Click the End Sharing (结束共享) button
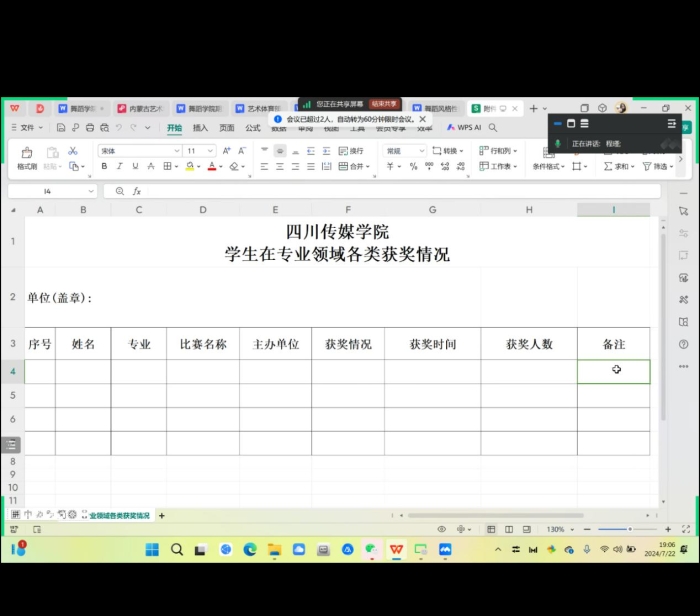 click(x=384, y=104)
